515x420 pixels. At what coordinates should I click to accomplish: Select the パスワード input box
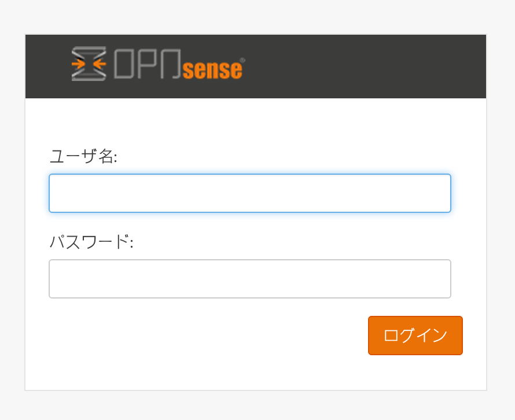click(250, 279)
